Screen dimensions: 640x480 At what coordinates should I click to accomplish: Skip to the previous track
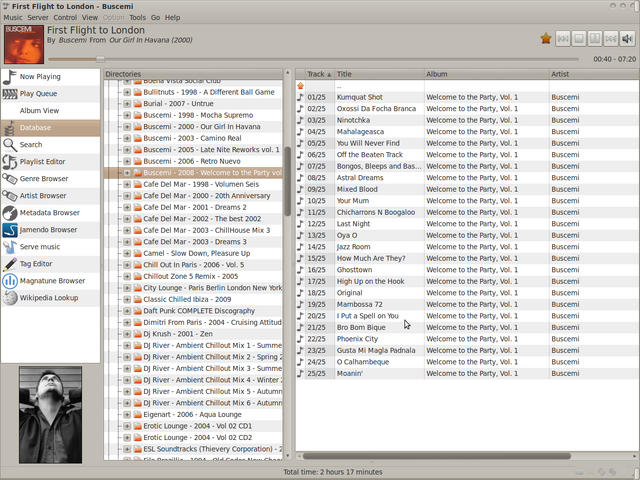563,39
